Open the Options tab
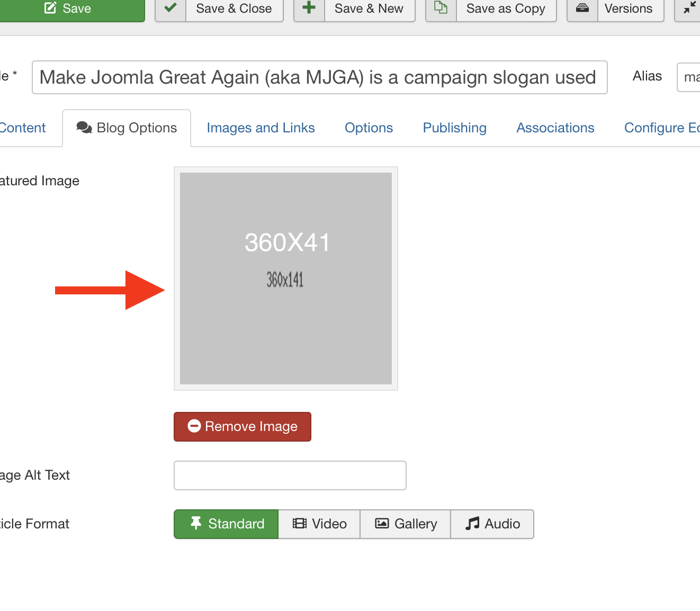The image size is (700, 611). coord(369,128)
